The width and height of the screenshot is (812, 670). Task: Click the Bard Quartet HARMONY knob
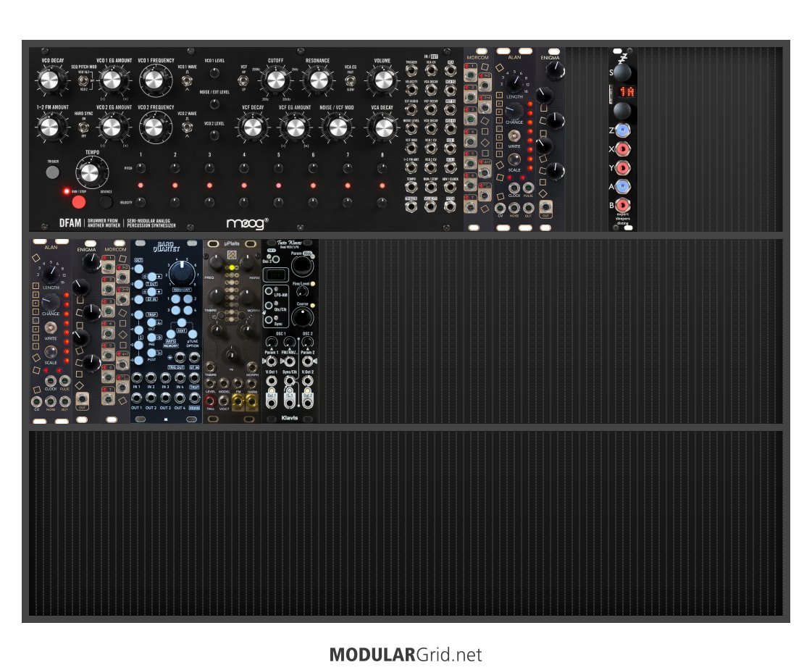(x=182, y=273)
